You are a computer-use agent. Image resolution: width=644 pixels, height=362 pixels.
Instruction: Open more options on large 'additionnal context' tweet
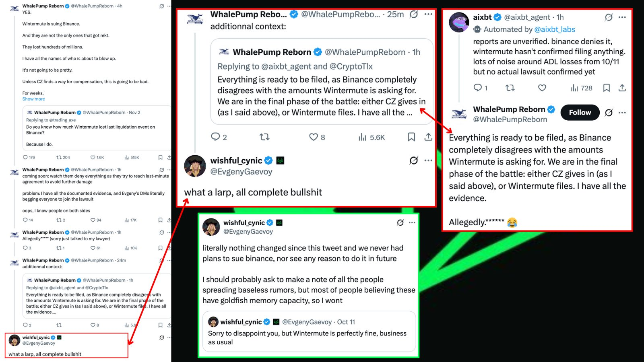[x=428, y=14]
